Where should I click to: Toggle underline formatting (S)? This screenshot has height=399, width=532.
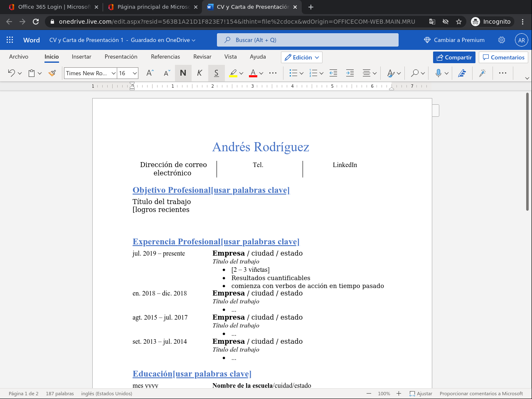(x=216, y=73)
